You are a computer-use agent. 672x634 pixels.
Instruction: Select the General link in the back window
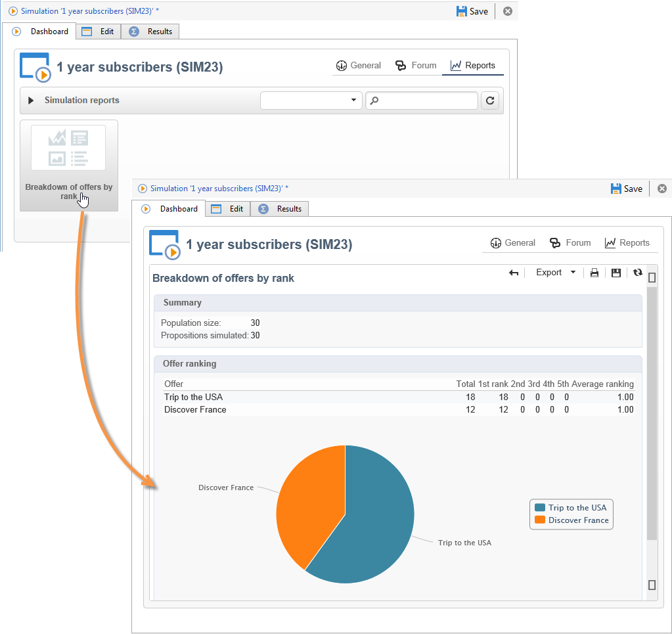pos(358,65)
